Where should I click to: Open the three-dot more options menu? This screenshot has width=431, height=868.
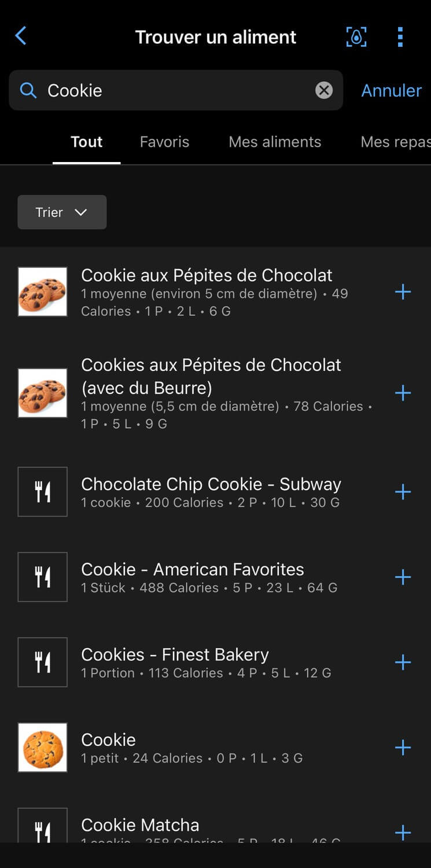(x=400, y=37)
